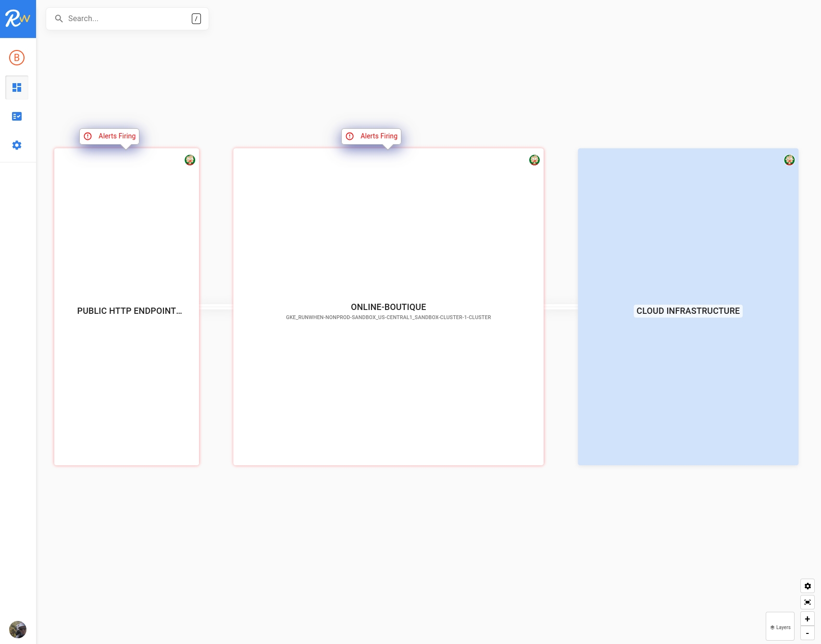Click the avatar badge on Cloud Infrastructure card

click(x=789, y=160)
